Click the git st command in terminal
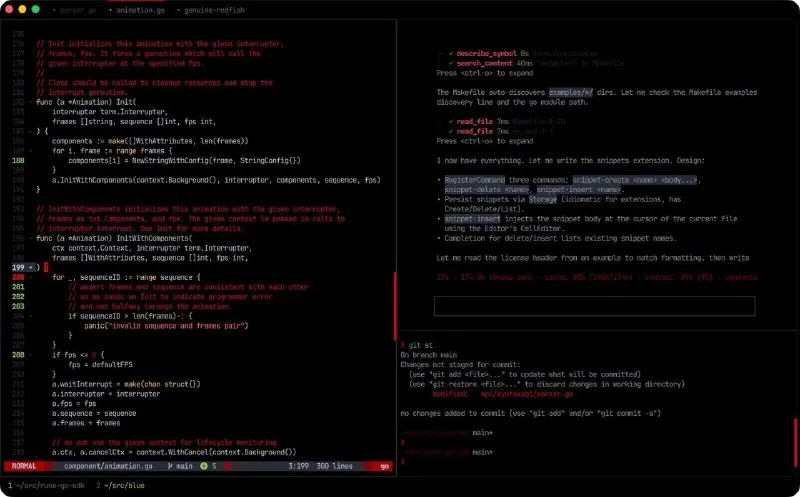This screenshot has width=800, height=497. click(420, 345)
